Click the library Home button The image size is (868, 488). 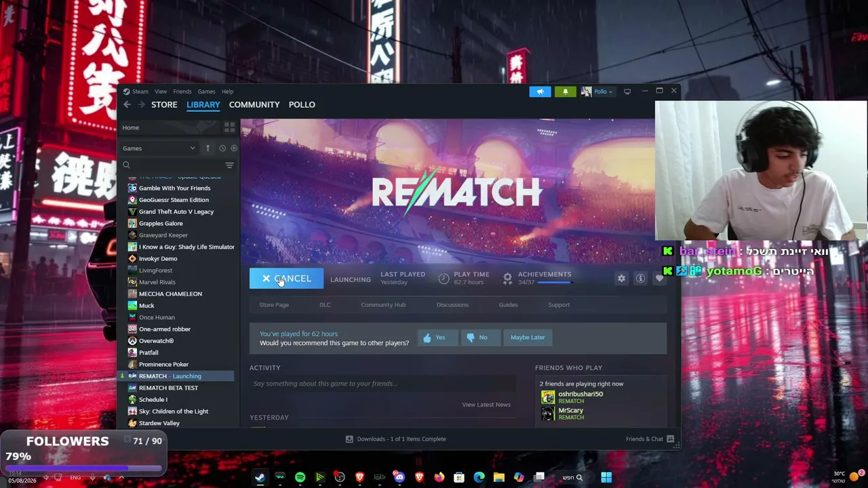tap(170, 127)
